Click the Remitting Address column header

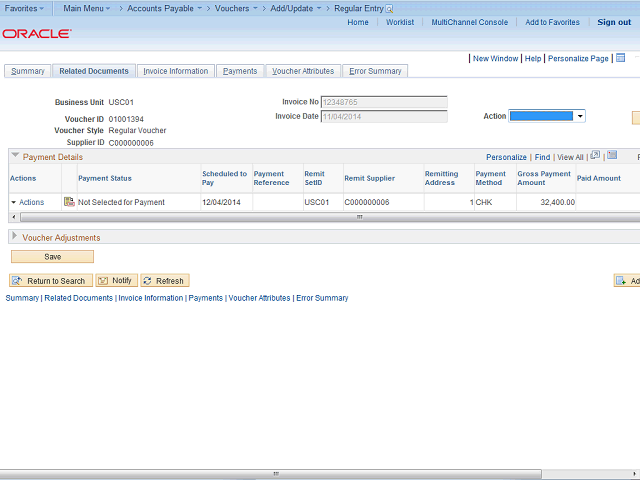click(441, 178)
